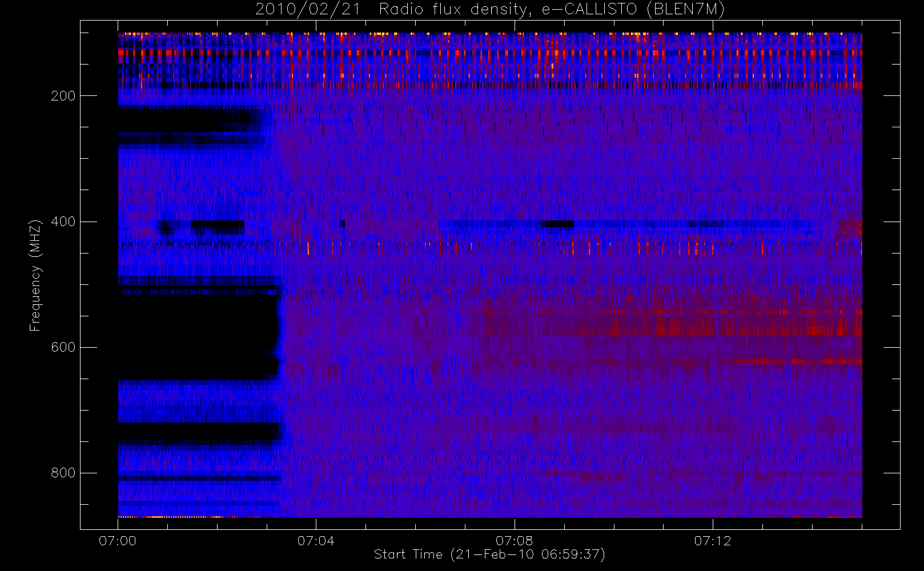Viewport: 924px width, 571px height.
Task: Click the "Frequency (MHZ)" axis label
Action: point(35,275)
